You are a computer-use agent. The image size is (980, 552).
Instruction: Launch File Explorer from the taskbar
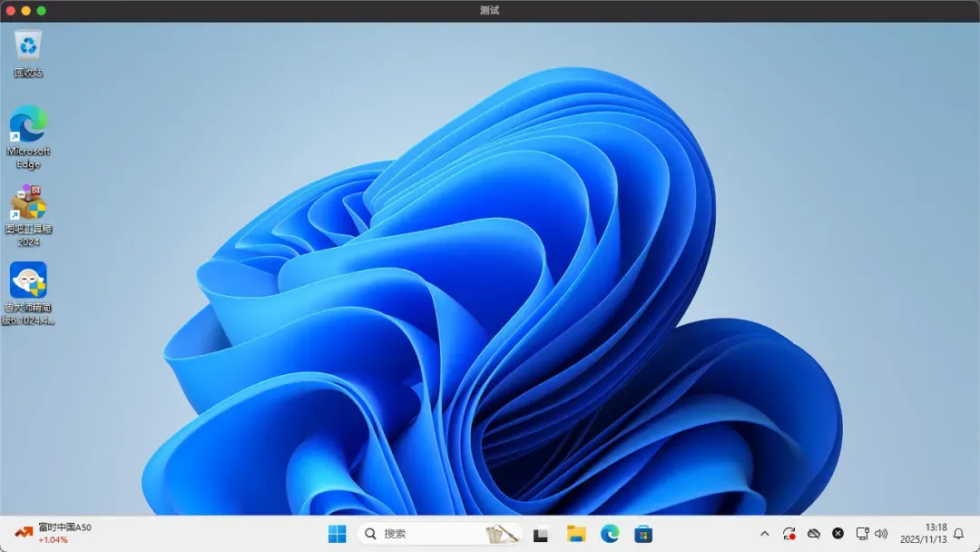(x=575, y=534)
